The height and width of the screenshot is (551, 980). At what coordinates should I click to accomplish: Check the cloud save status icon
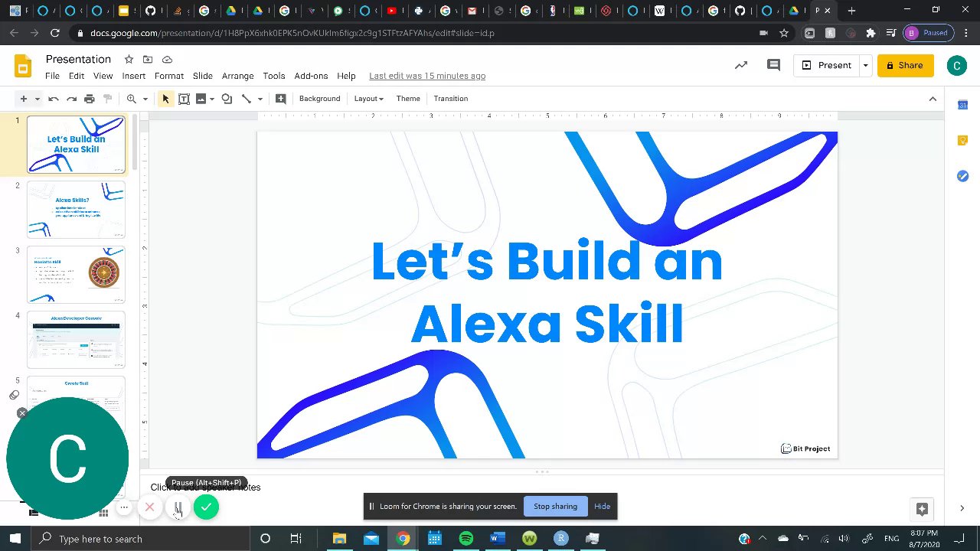pyautogui.click(x=167, y=60)
